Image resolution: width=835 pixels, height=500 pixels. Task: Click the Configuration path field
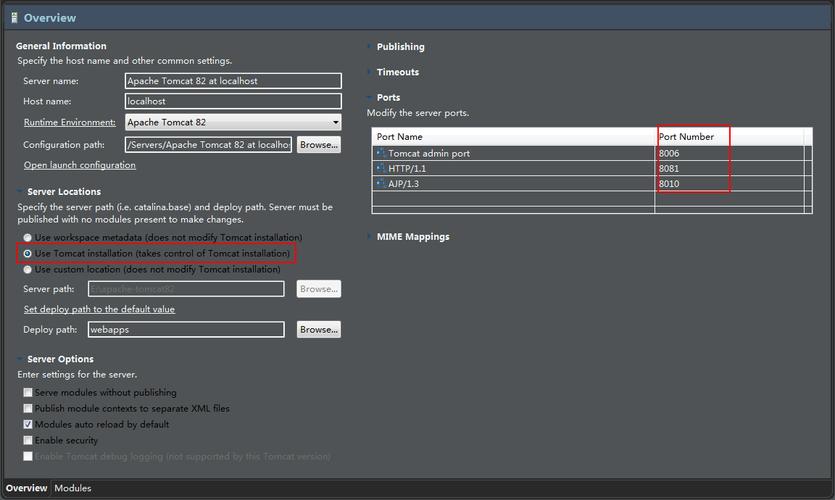pyautogui.click(x=208, y=144)
